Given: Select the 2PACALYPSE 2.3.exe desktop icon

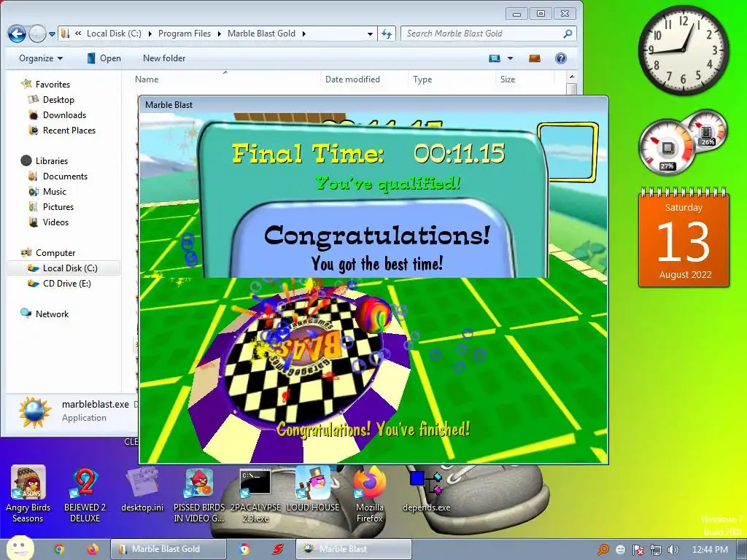Looking at the screenshot, I should pyautogui.click(x=255, y=495).
